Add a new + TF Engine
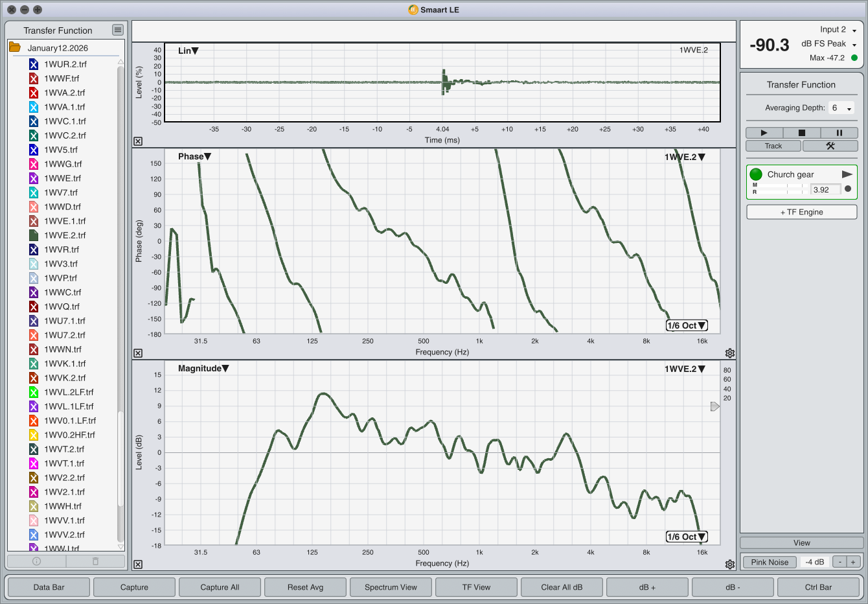Image resolution: width=868 pixels, height=604 pixels. tap(802, 212)
